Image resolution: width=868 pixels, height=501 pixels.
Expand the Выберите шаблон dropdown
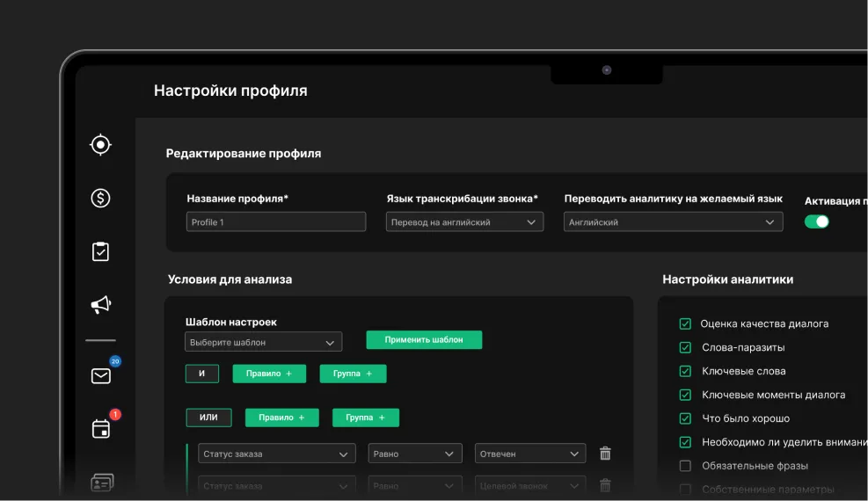(264, 342)
